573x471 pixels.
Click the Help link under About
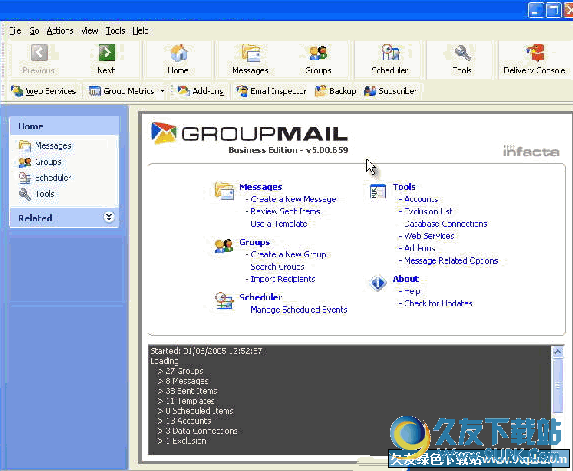412,291
